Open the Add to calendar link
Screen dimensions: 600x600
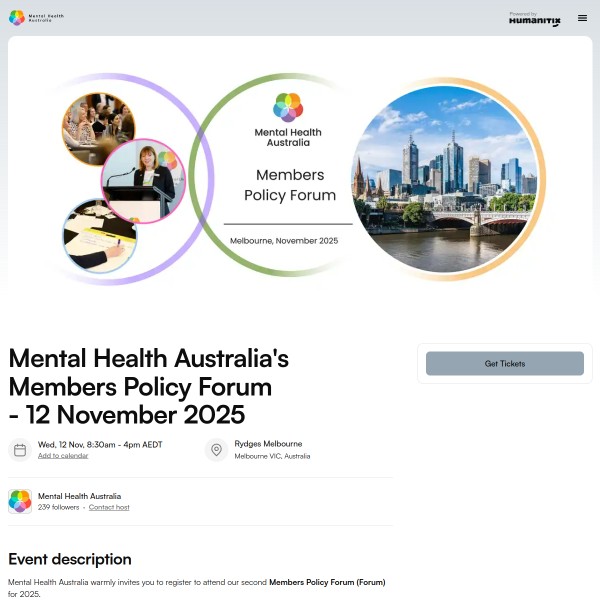(63, 455)
